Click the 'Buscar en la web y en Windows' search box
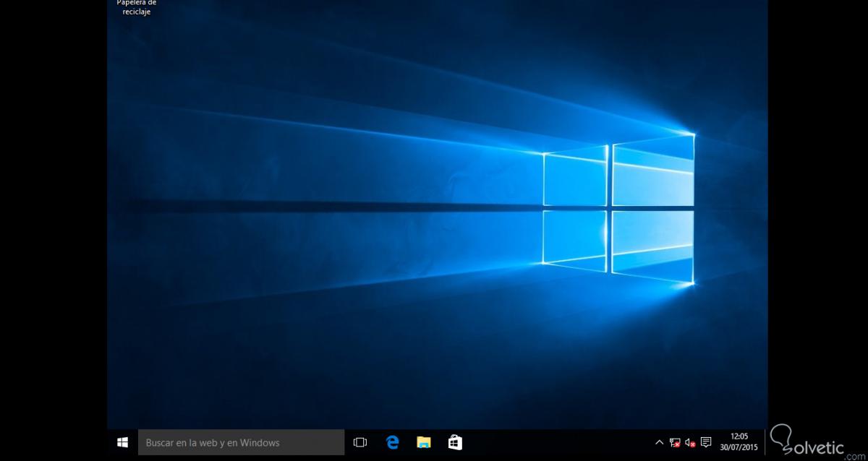868x461 pixels. click(241, 442)
